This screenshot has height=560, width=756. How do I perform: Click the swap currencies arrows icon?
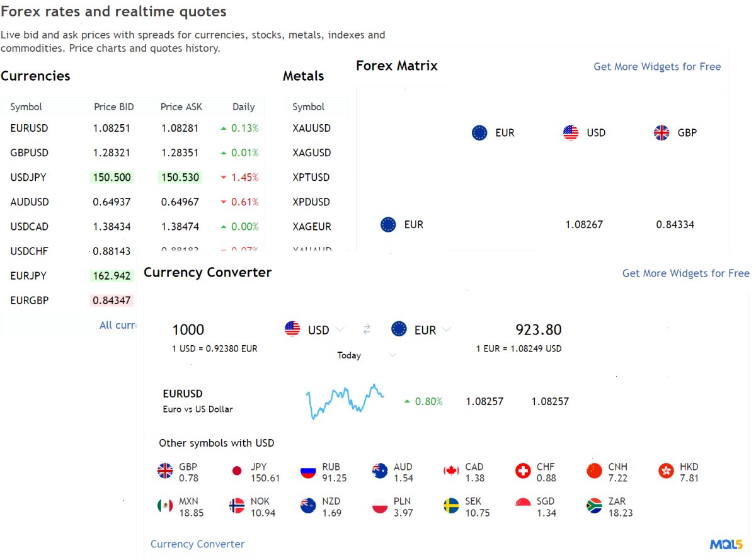[x=367, y=329]
